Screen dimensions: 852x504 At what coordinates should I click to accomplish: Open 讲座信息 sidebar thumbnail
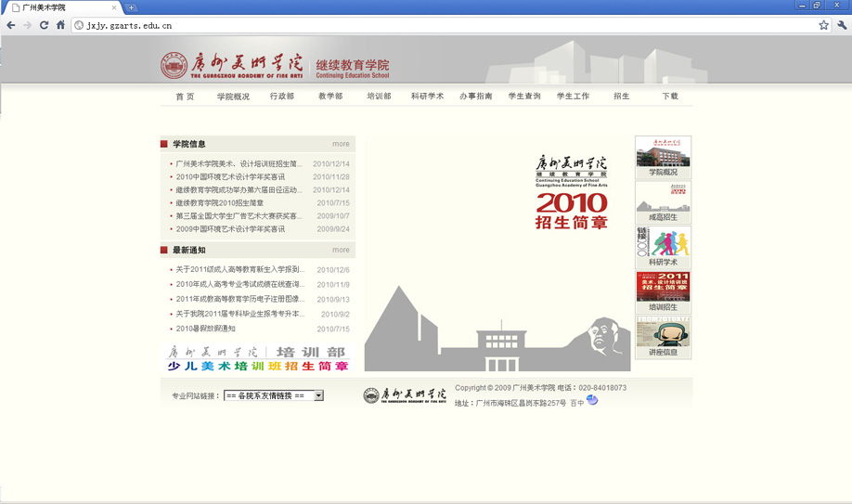[x=663, y=338]
